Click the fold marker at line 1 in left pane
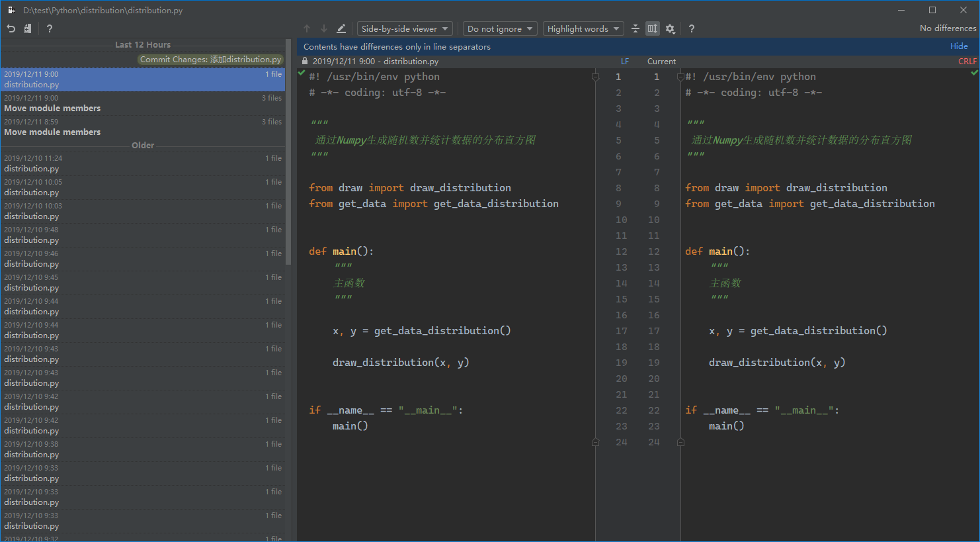980x542 pixels. (x=595, y=77)
